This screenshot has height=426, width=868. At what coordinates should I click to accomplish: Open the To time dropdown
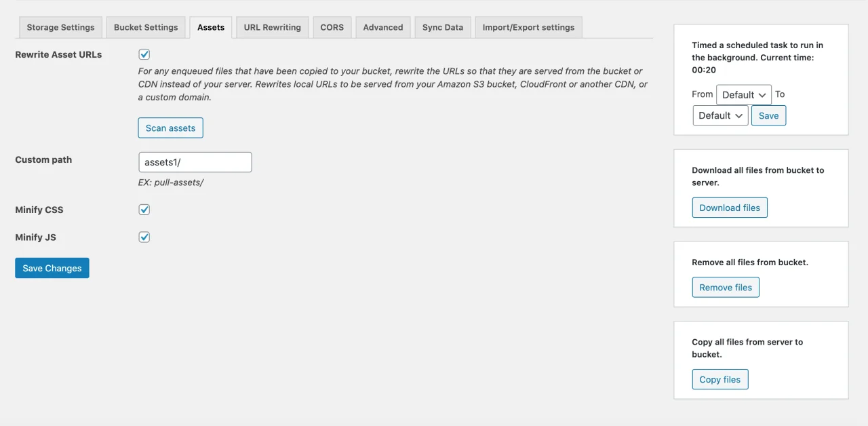point(720,115)
